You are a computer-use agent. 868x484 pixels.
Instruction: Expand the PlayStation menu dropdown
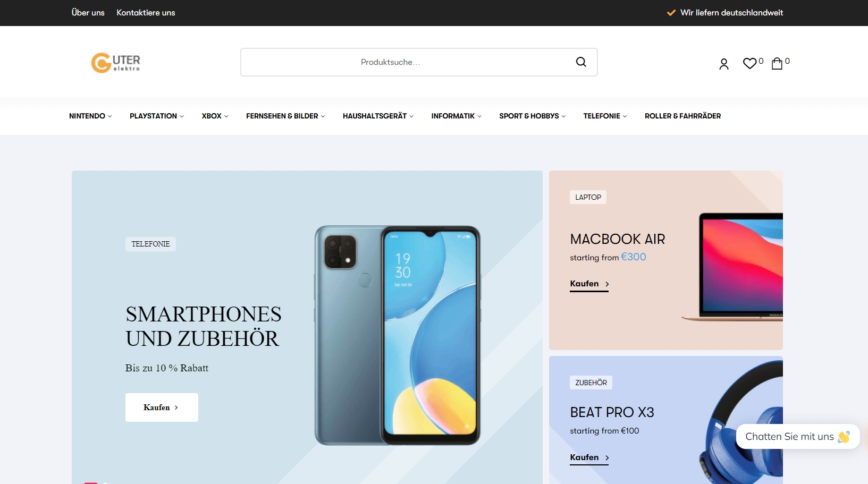157,116
